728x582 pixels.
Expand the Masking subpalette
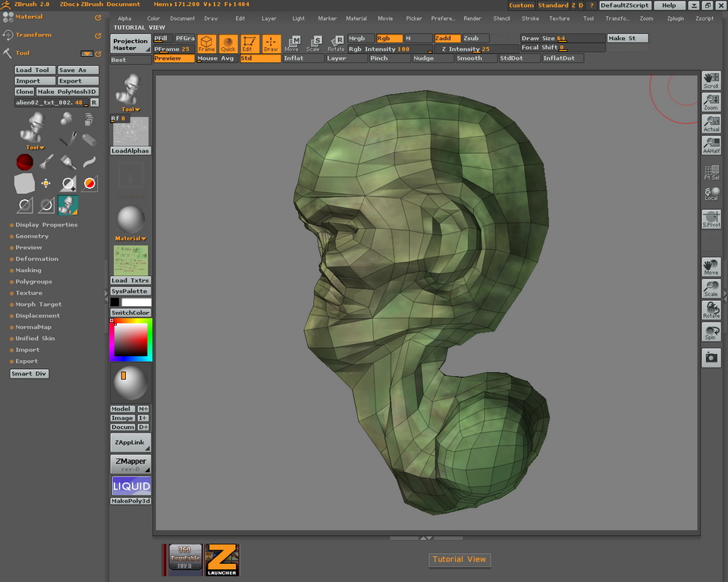[x=28, y=270]
